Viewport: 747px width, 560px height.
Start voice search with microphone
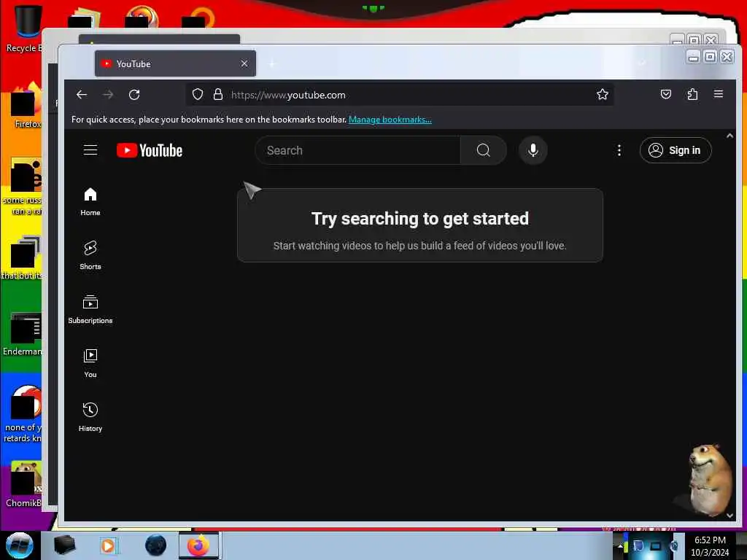click(x=533, y=150)
